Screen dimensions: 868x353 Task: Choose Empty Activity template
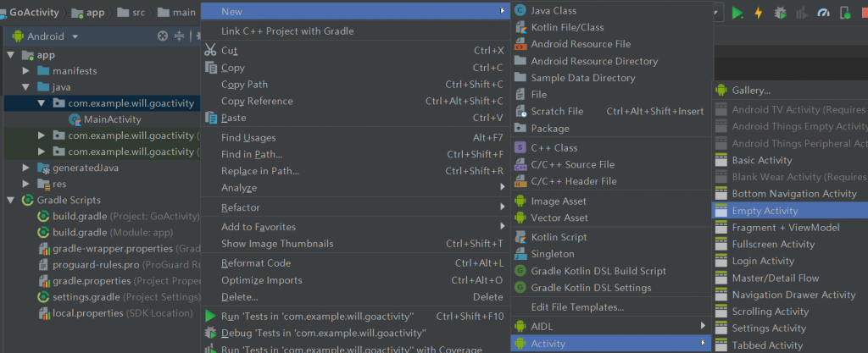click(790, 211)
